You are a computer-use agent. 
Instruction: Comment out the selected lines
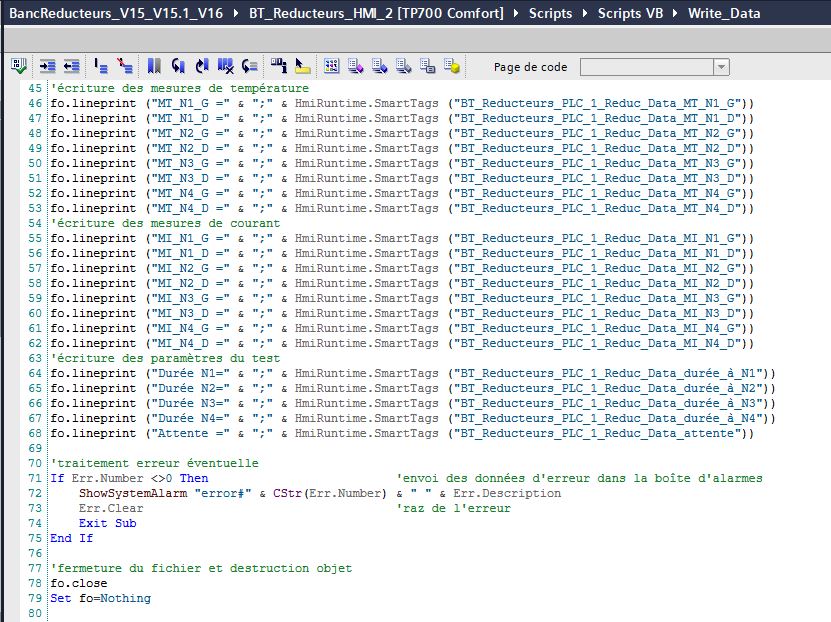click(x=101, y=66)
